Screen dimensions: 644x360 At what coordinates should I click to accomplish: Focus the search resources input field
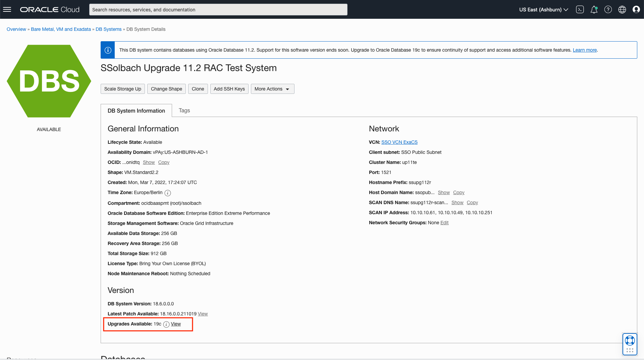[218, 9]
